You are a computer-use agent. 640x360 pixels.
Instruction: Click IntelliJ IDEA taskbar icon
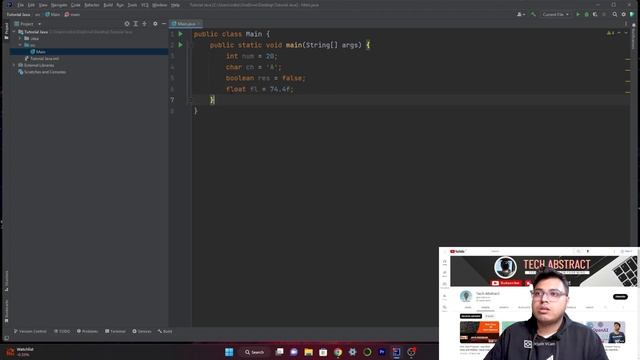click(396, 352)
